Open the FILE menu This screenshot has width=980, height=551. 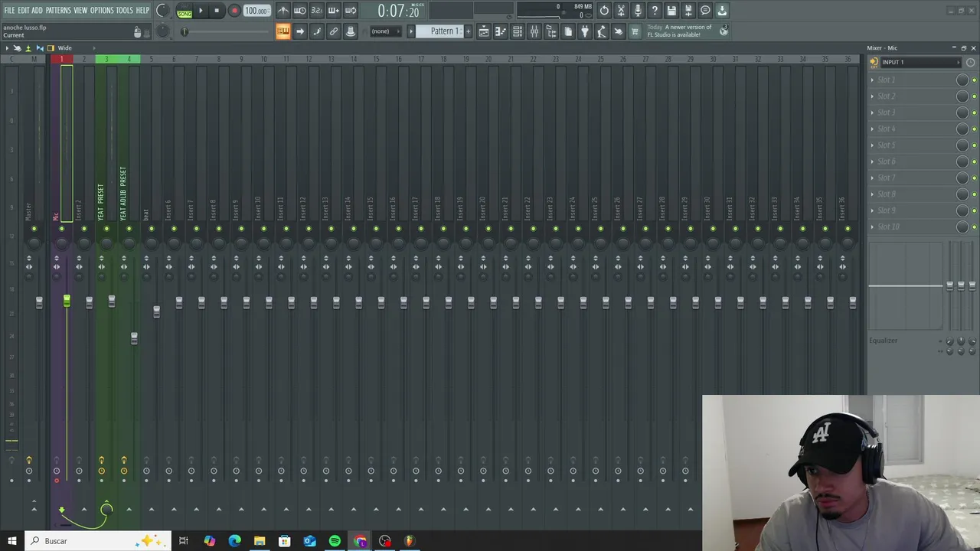coord(9,11)
